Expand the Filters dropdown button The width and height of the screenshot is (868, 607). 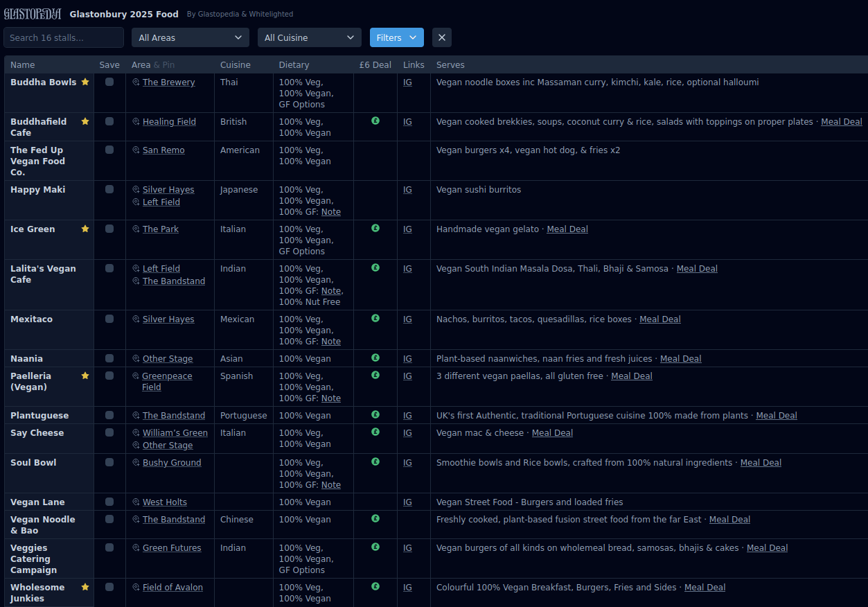(x=397, y=37)
